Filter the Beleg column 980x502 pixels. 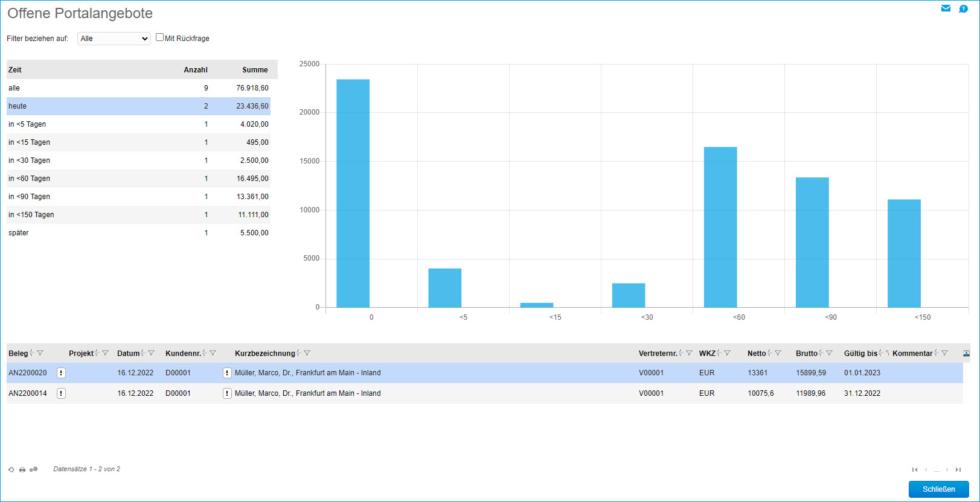(x=40, y=353)
